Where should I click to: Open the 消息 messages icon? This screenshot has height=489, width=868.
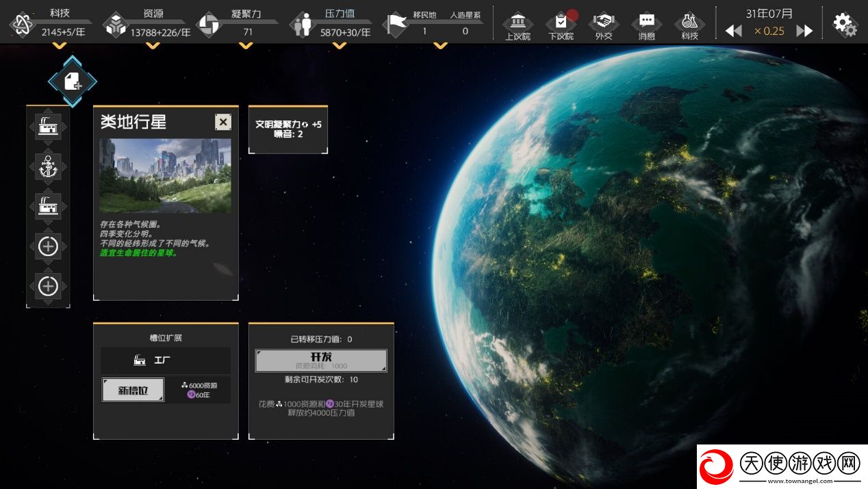(x=647, y=25)
